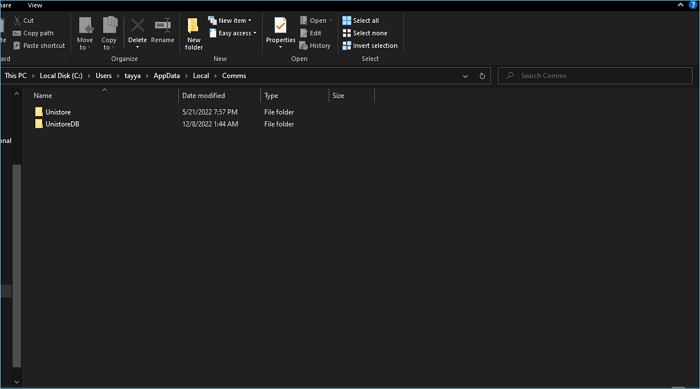Click the tayya breadcrumb
Viewport: 700px width, 389px height.
133,76
